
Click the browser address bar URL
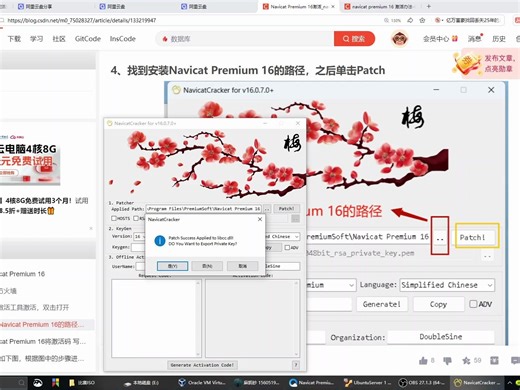(x=82, y=20)
